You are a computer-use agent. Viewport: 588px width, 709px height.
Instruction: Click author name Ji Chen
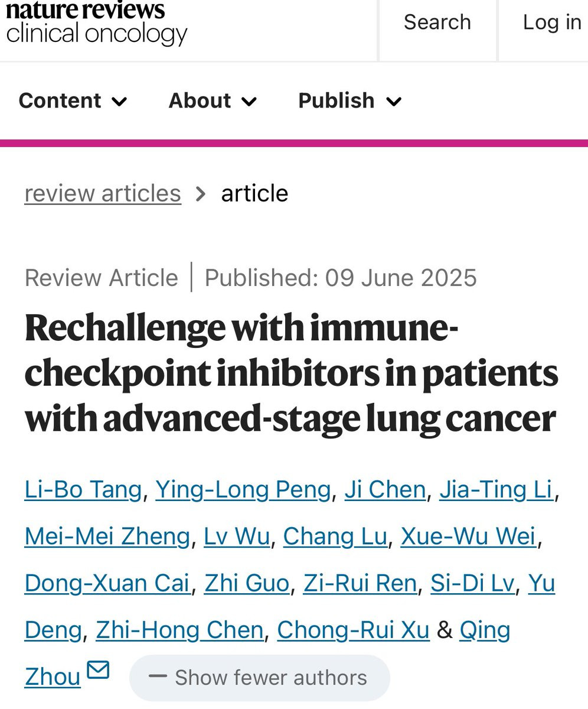click(x=385, y=489)
